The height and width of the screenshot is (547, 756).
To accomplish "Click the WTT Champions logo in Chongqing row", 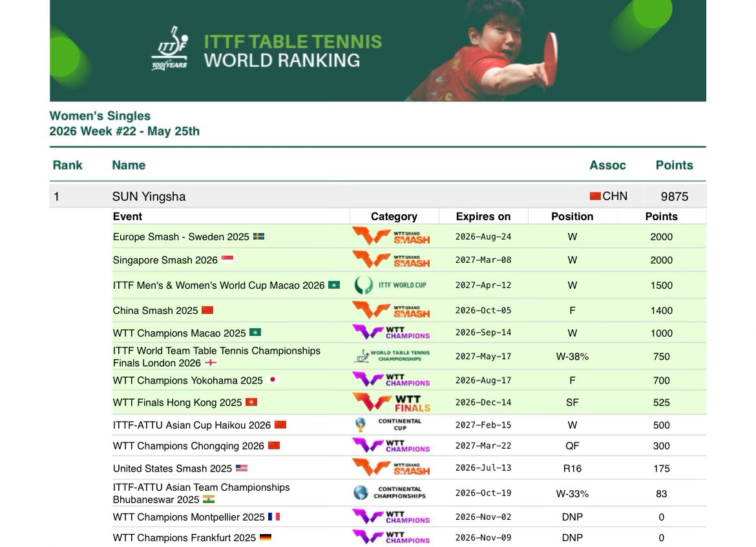I will click(391, 446).
